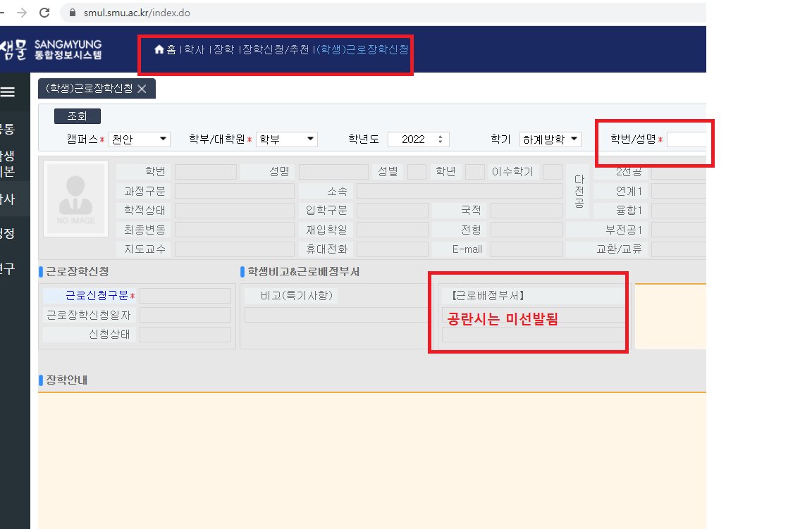The width and height of the screenshot is (812, 529).
Task: Select 학사 in the top breadcrumb menu
Action: tap(194, 49)
